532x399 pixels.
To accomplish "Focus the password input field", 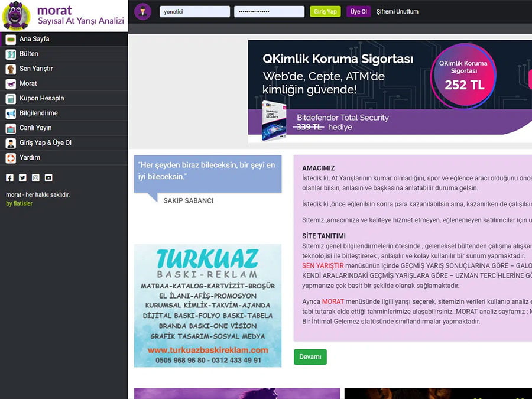I will click(x=269, y=12).
